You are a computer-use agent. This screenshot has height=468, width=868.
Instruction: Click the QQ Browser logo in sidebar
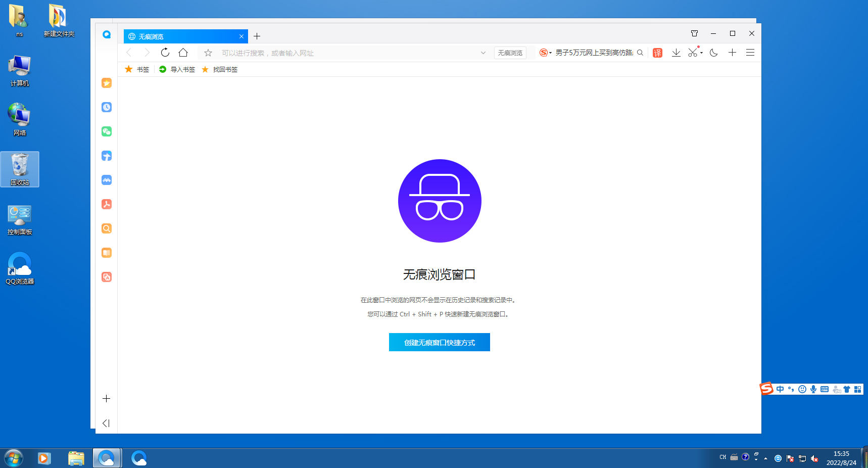pyautogui.click(x=107, y=34)
